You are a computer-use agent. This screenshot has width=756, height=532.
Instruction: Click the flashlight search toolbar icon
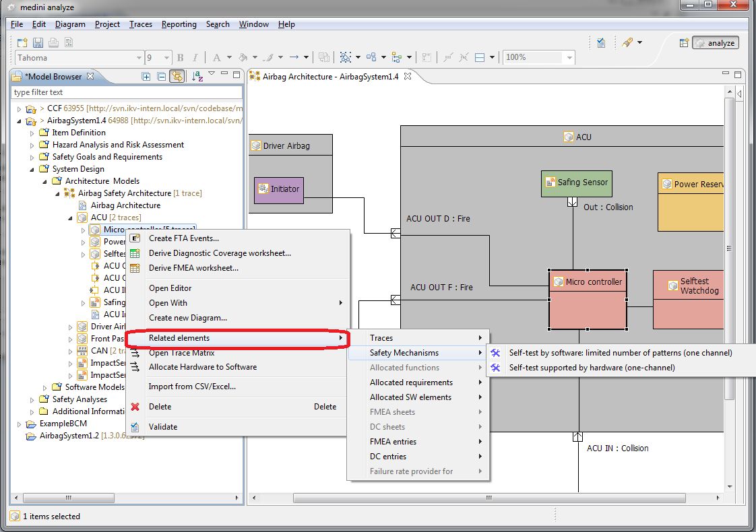pos(627,42)
